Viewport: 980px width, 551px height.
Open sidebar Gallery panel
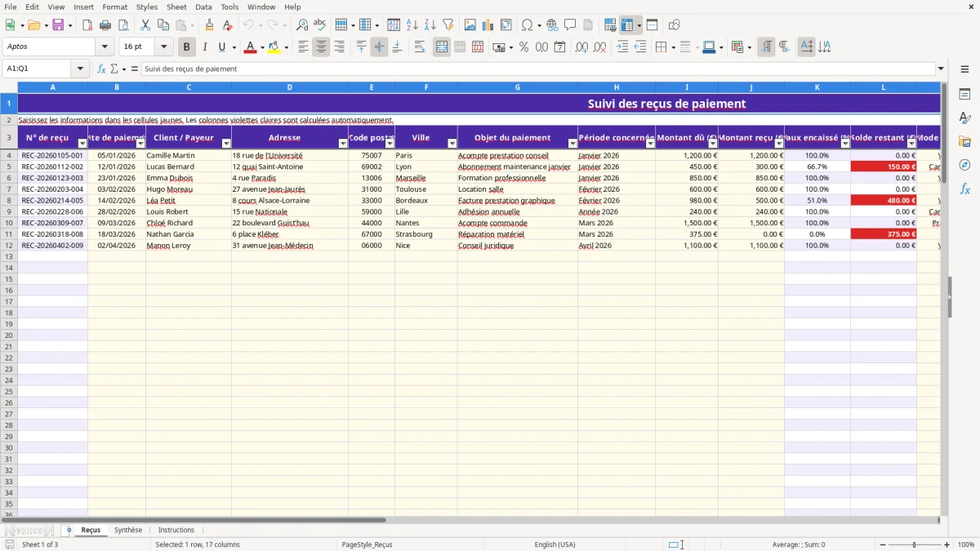tap(964, 142)
